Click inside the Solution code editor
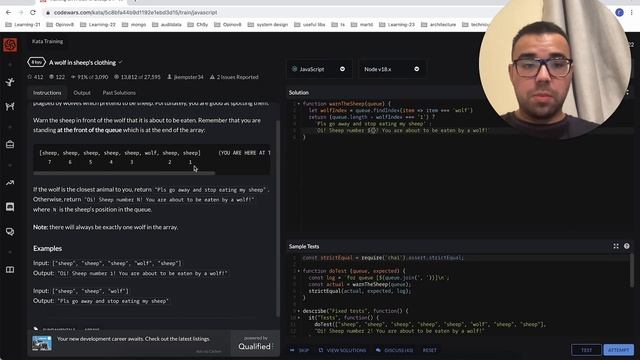This screenshot has height=360, width=640. 459,167
